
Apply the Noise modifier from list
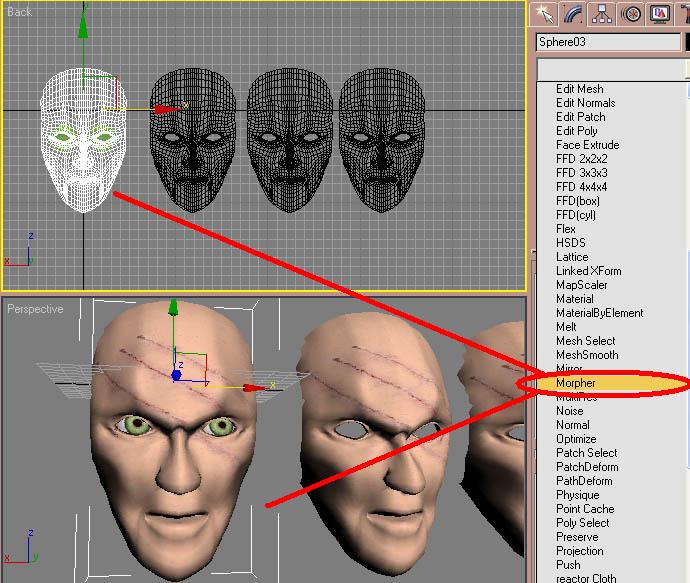click(x=569, y=411)
